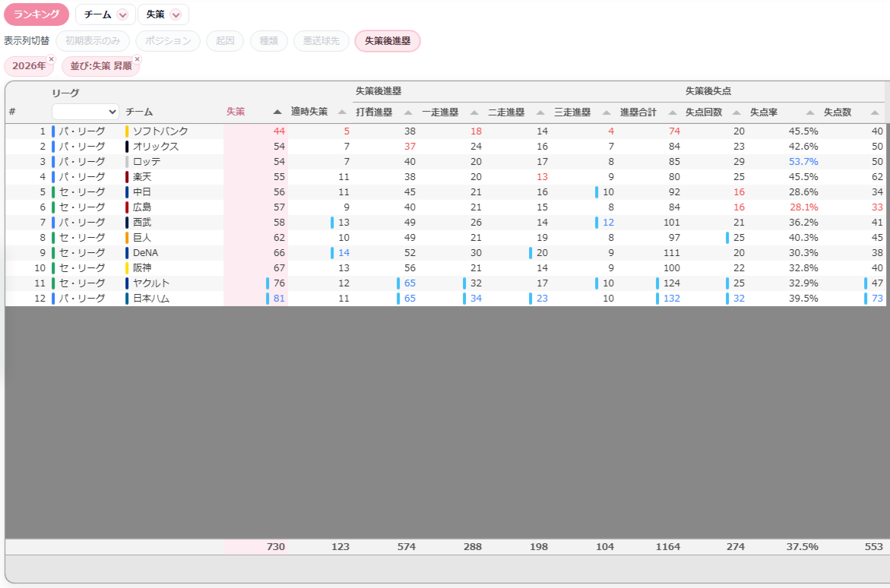Click ロッテ's 53.7% 失点率 value
Viewport: 890px width, 588px height.
click(803, 162)
